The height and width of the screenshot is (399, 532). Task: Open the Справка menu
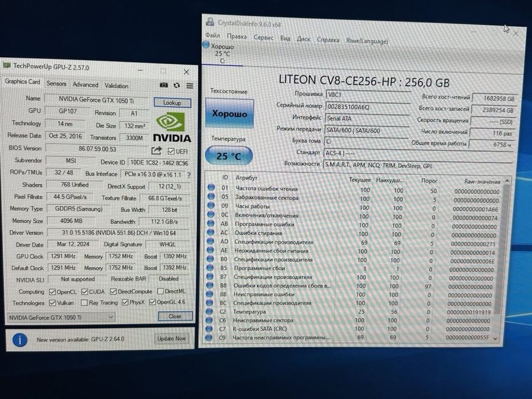click(328, 40)
